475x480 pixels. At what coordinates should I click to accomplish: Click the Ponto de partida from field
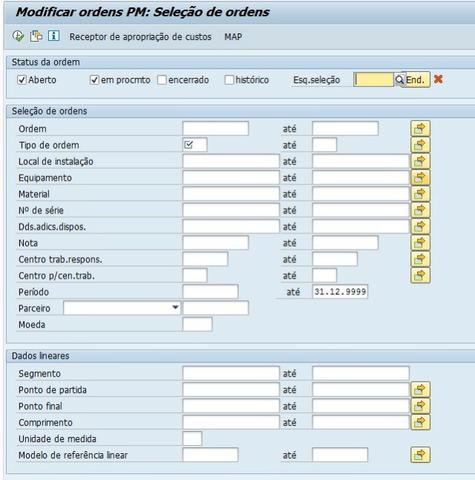[x=231, y=390]
